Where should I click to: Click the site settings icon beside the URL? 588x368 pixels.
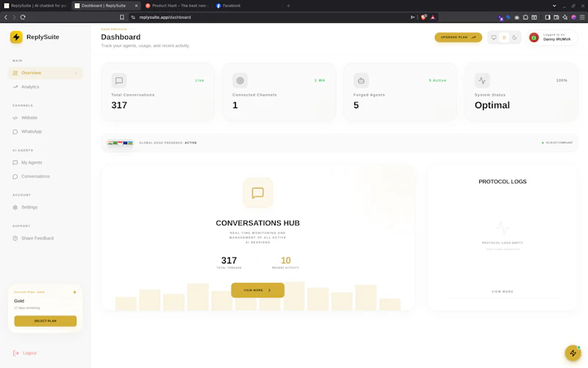(133, 17)
